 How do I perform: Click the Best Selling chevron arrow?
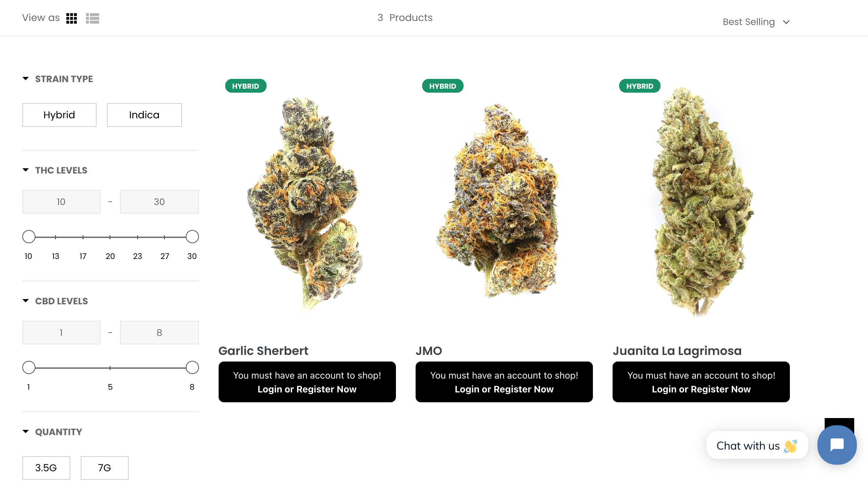tap(786, 22)
